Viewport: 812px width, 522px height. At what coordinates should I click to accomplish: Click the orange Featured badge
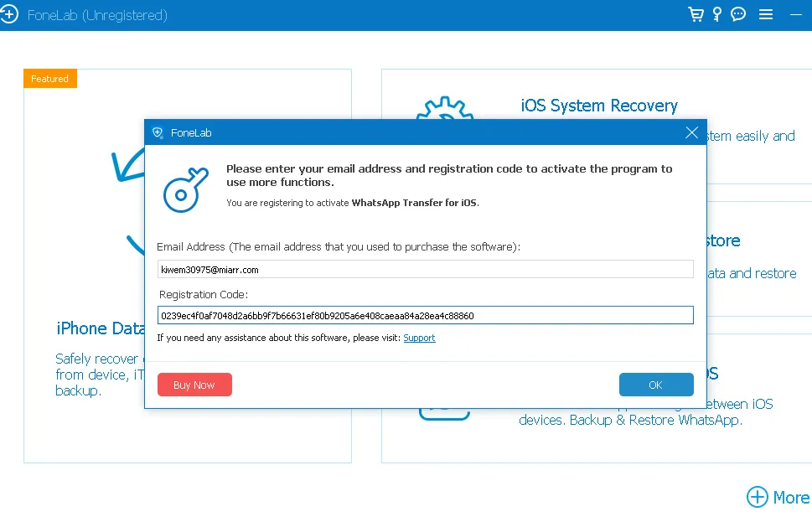(50, 79)
